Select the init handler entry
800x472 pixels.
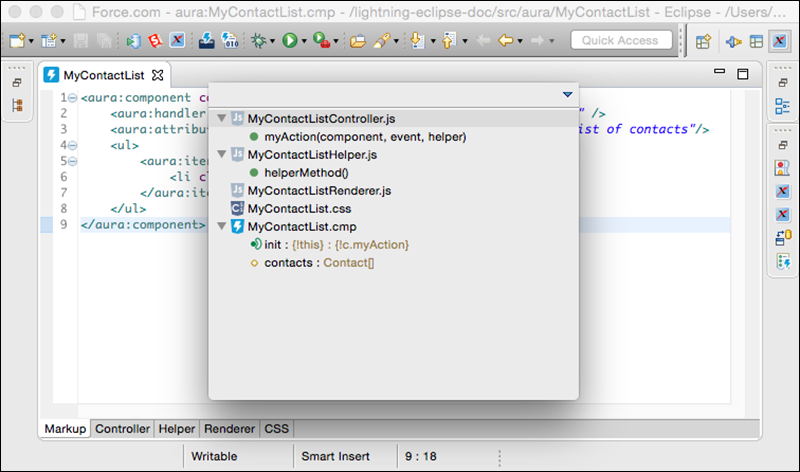[x=336, y=245]
